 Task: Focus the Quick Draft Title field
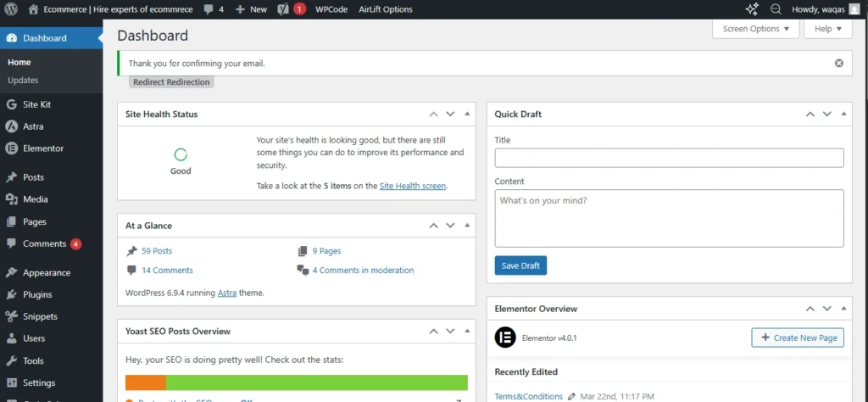tap(670, 158)
